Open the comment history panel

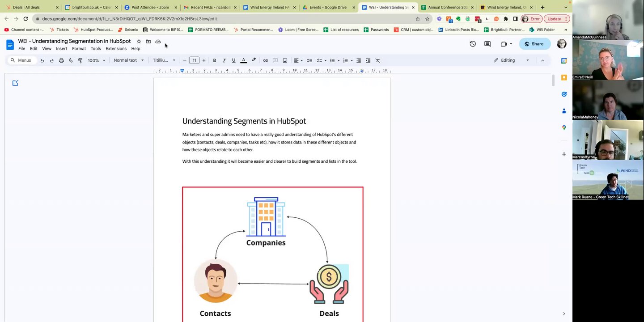(x=487, y=44)
